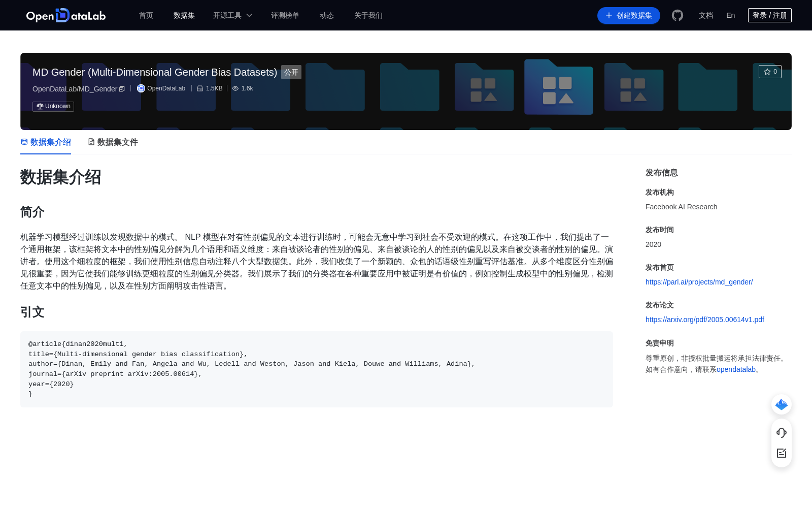Click the OpenDataLab logo

point(66,15)
